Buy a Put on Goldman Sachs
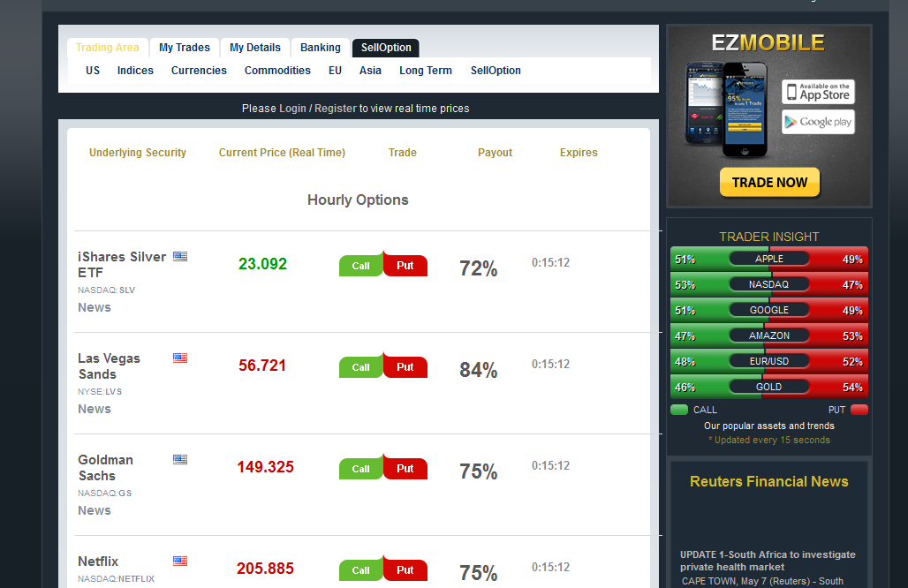 pyautogui.click(x=405, y=469)
